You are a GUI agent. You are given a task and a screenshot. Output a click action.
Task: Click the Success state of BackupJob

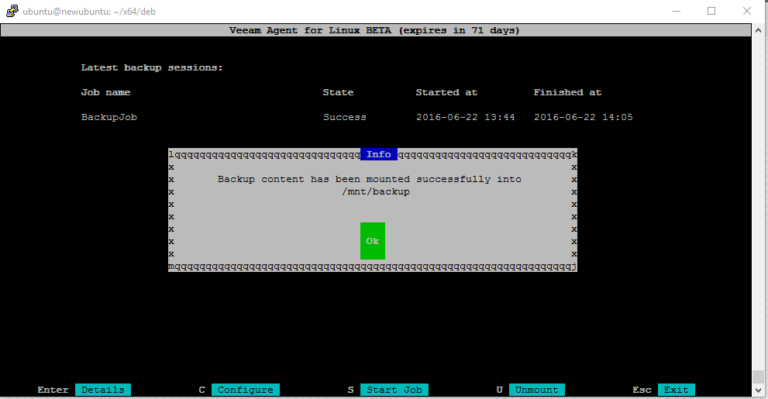coord(344,117)
